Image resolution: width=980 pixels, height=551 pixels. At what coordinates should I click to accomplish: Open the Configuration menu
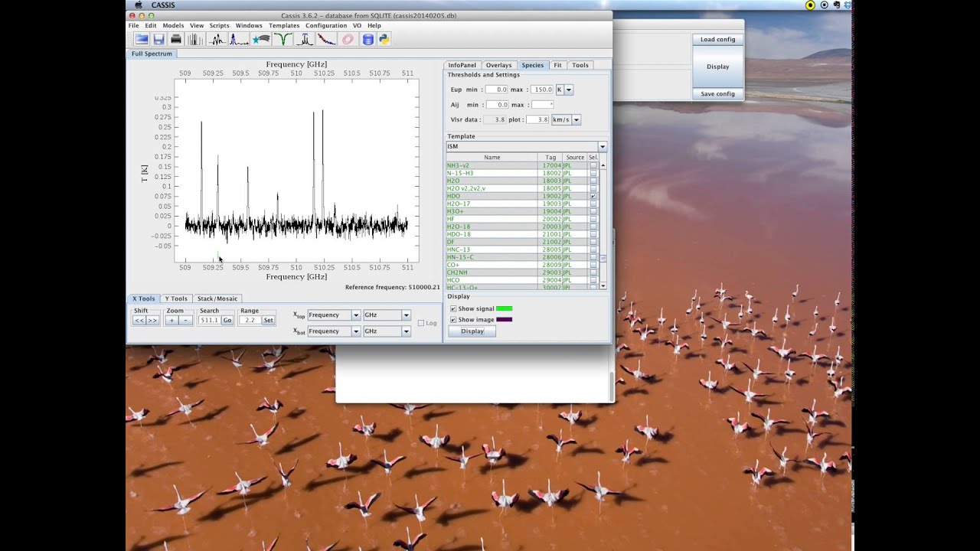326,25
